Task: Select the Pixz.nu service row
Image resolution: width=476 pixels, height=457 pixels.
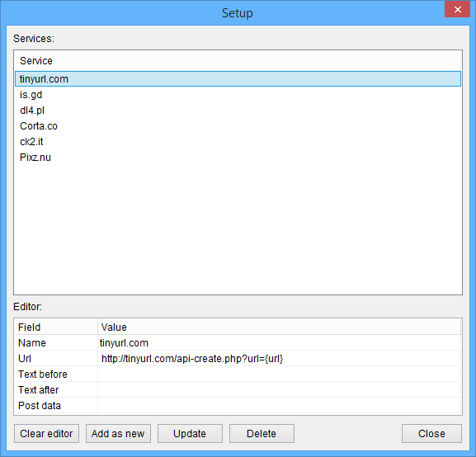Action: [238, 158]
